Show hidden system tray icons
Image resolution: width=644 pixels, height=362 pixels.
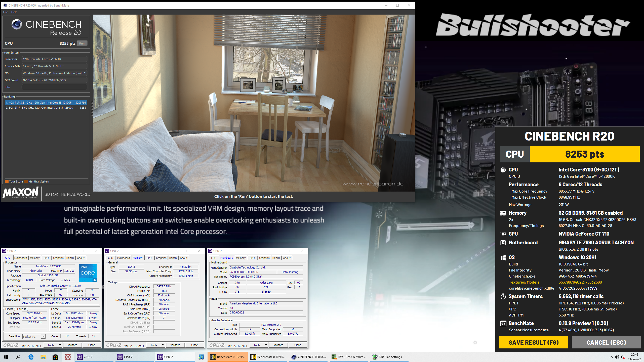tap(611, 357)
